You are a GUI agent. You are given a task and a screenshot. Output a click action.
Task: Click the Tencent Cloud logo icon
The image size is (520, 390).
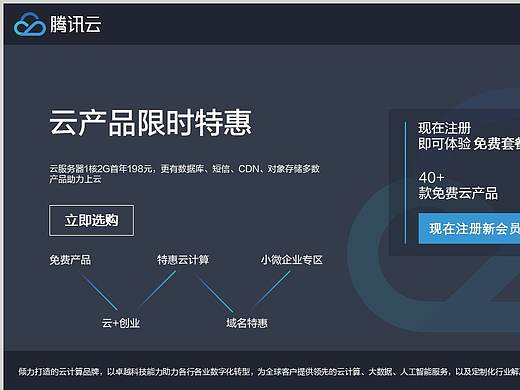pyautogui.click(x=30, y=24)
